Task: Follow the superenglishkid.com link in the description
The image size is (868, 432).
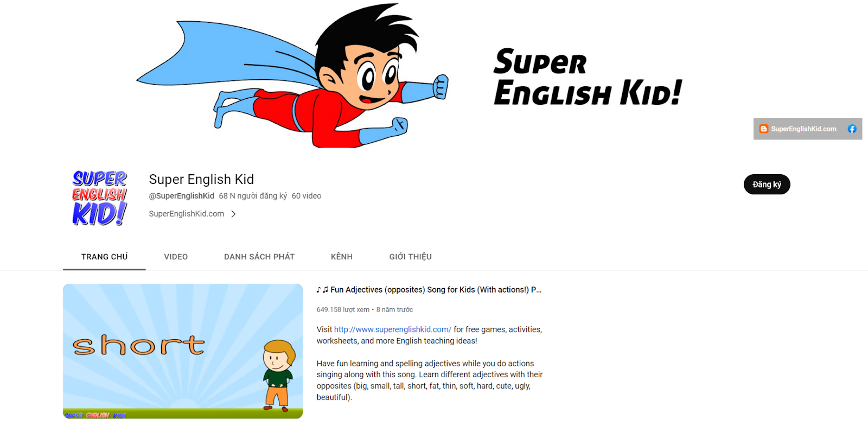Action: point(392,329)
